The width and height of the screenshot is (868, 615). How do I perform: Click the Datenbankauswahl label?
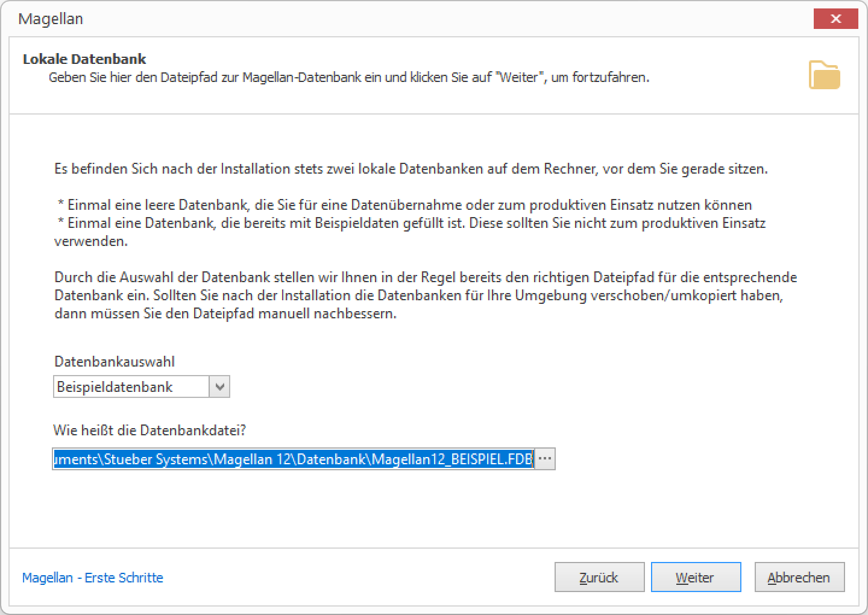pos(115,362)
